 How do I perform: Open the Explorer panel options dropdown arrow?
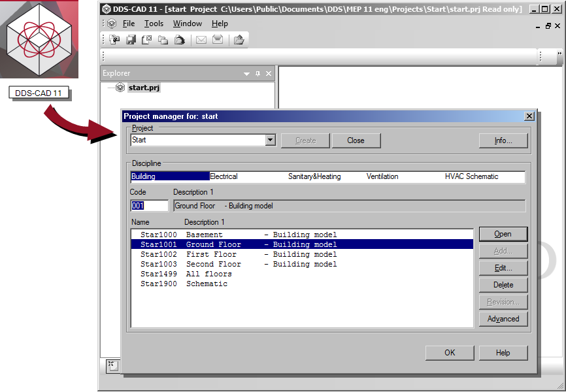(246, 74)
